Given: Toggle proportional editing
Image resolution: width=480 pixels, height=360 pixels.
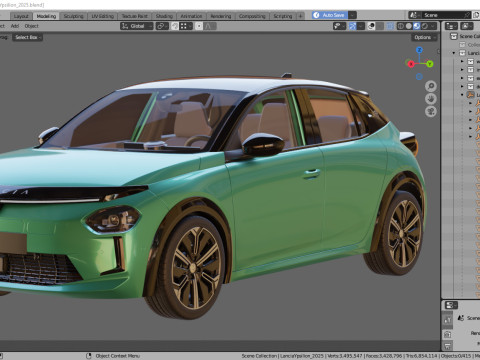Looking at the screenshot, I should click(199, 26).
